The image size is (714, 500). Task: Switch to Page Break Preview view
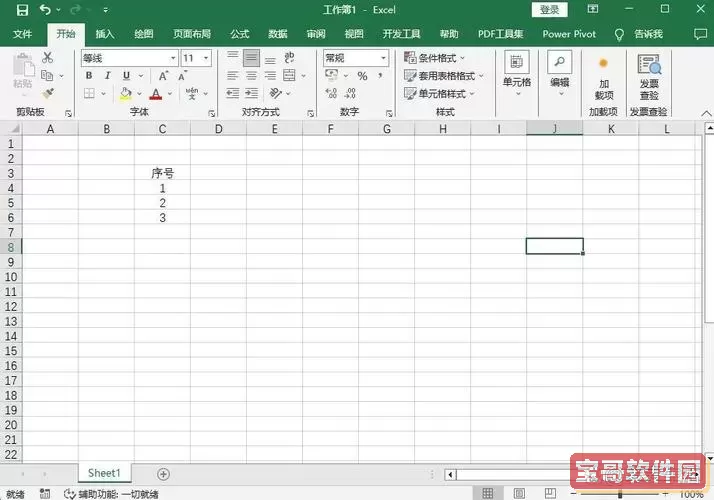[550, 493]
